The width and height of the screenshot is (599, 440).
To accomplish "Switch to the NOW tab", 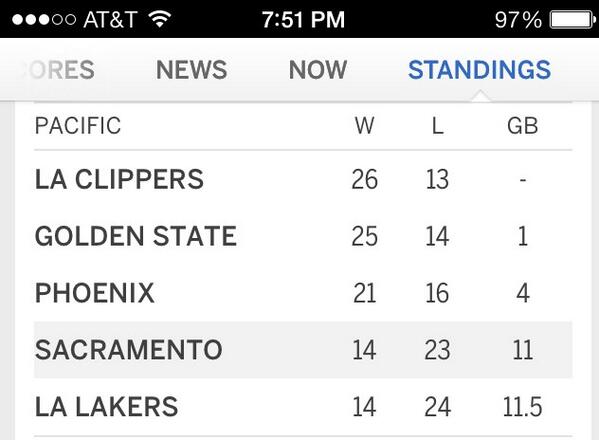I will pyautogui.click(x=318, y=70).
